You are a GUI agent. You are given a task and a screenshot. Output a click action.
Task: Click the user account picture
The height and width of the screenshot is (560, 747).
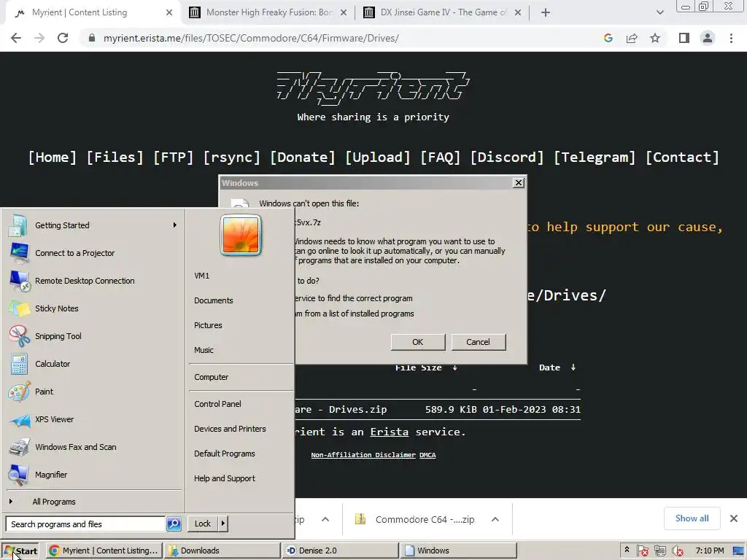coord(241,236)
